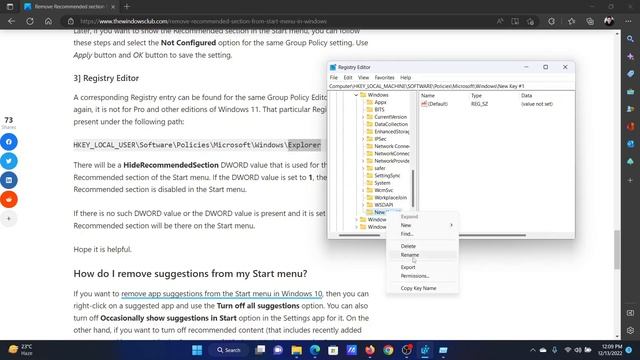Refresh the browser page
This screenshot has height=360, width=640.
tap(30, 21)
